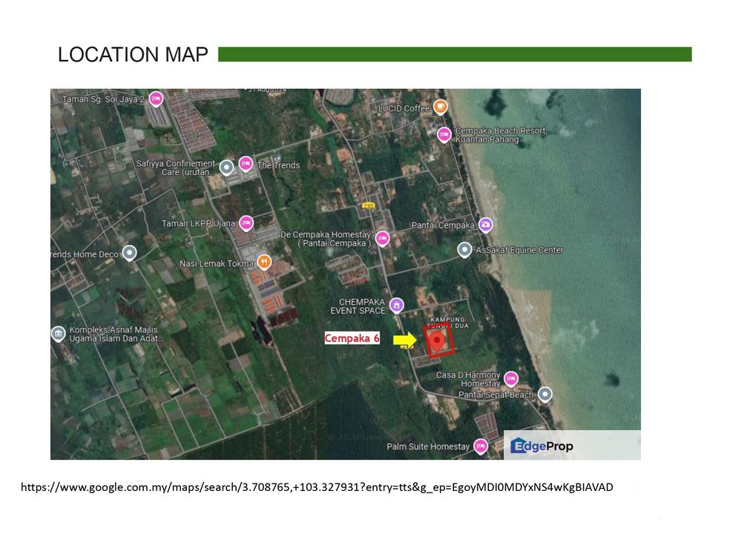Click the EdgeProp logo
Screen dimensions: 756x534
coord(542,446)
